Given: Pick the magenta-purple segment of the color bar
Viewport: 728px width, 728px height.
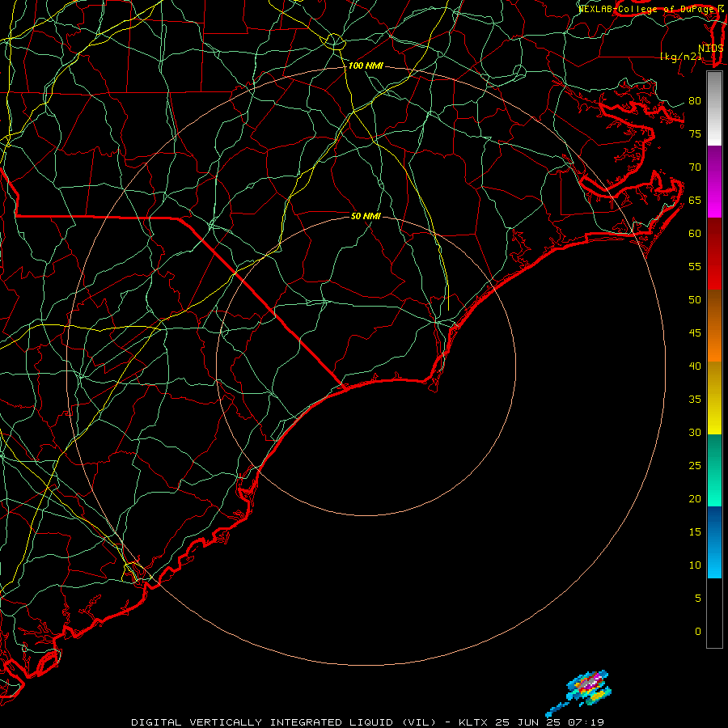Looking at the screenshot, I should click(x=714, y=181).
